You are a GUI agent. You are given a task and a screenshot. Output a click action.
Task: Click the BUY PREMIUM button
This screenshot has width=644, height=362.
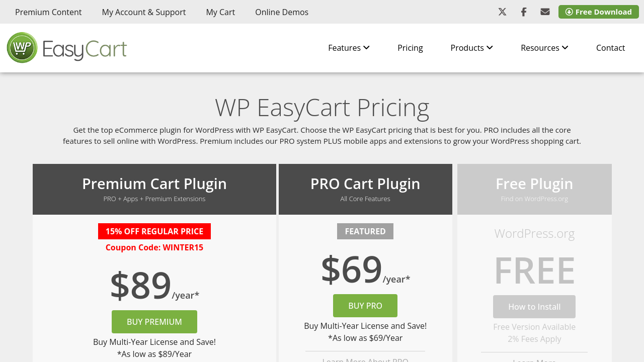(154, 322)
